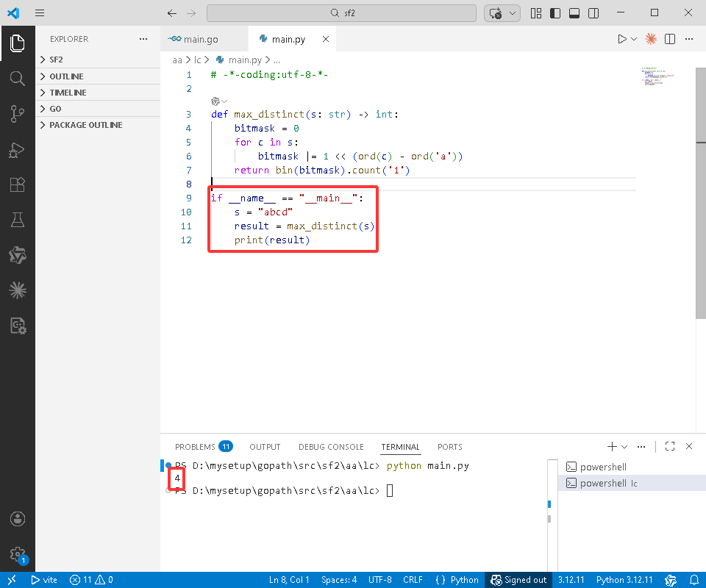The height and width of the screenshot is (588, 706).
Task: Open the PORTS panel tab
Action: coord(449,447)
